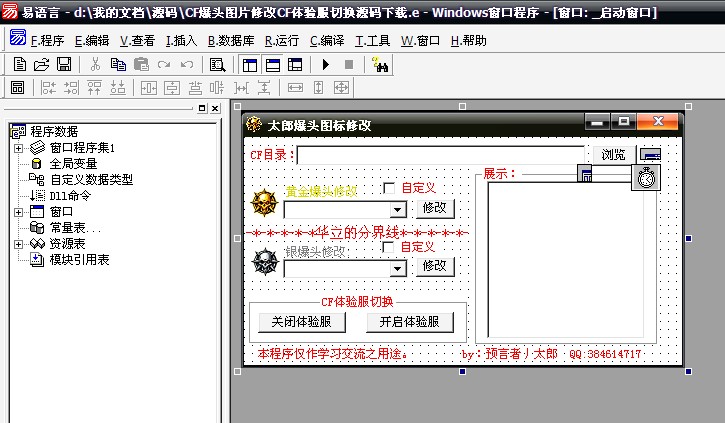Paste from clipboard toolbar icon
This screenshot has width=725, height=423.
(141, 64)
